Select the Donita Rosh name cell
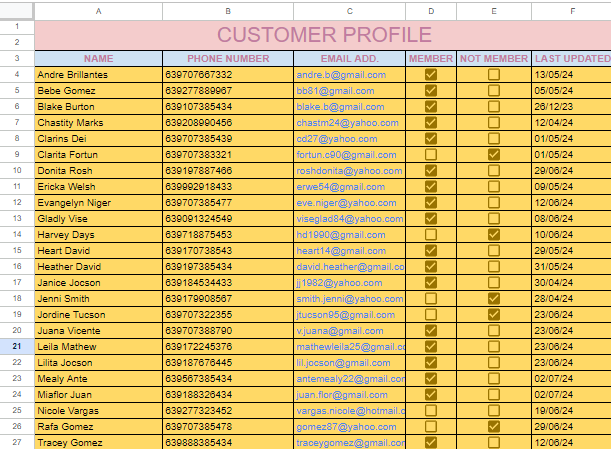This screenshot has height=449, width=611. pyautogui.click(x=99, y=170)
